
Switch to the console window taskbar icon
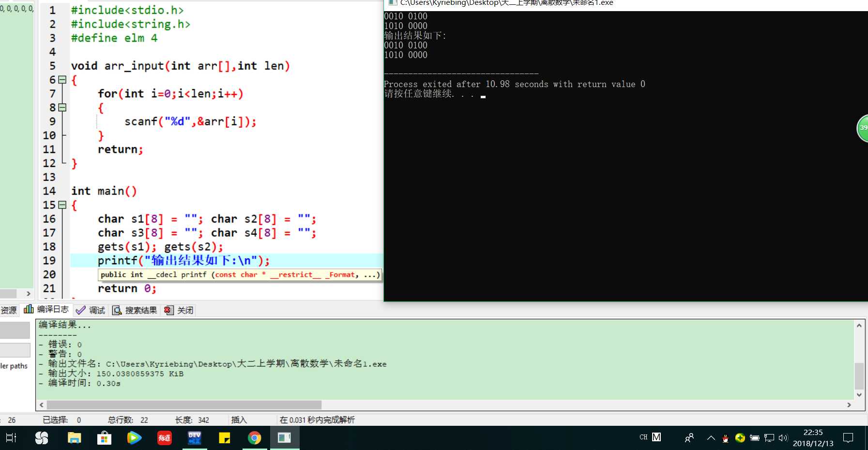point(285,438)
